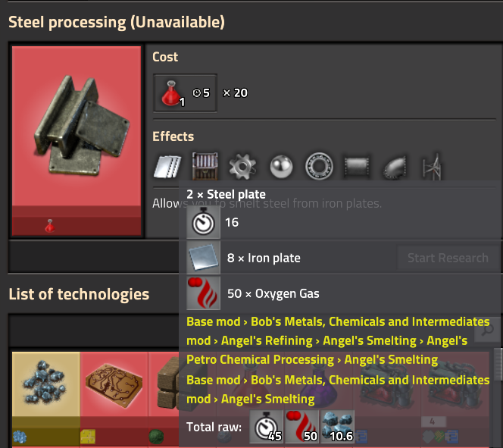Image resolution: width=503 pixels, height=448 pixels.
Task: Click the Iron plate ingredient icon
Action: 203,258
